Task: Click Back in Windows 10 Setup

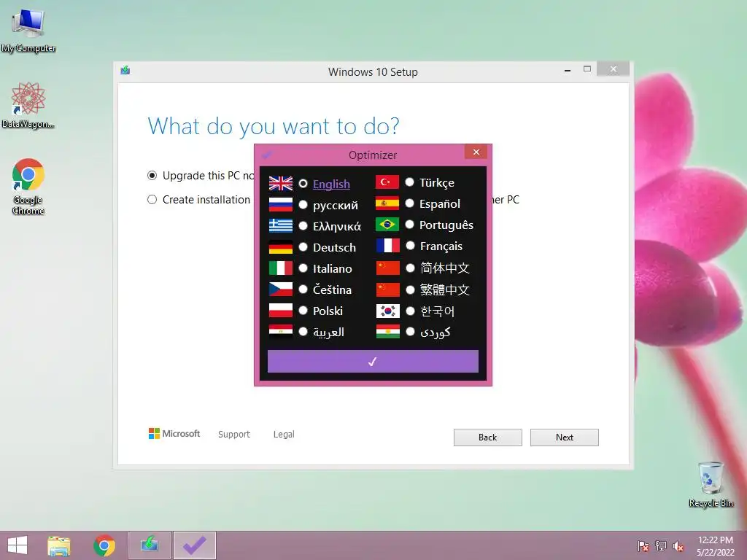Action: 488,437
